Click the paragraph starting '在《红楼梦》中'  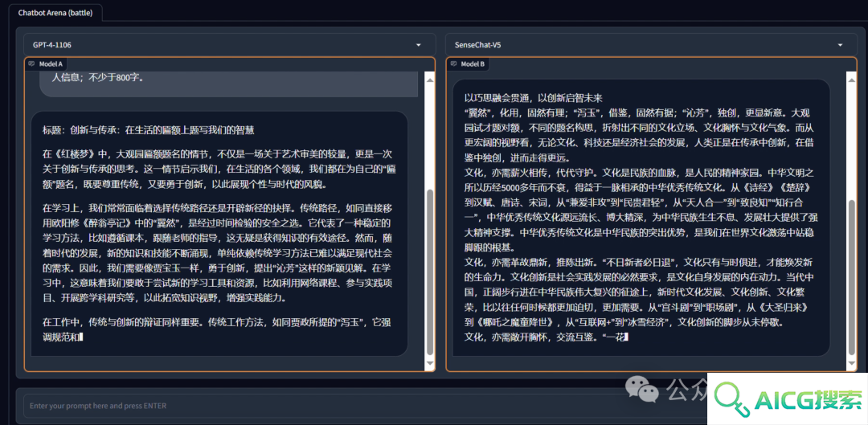click(218, 169)
